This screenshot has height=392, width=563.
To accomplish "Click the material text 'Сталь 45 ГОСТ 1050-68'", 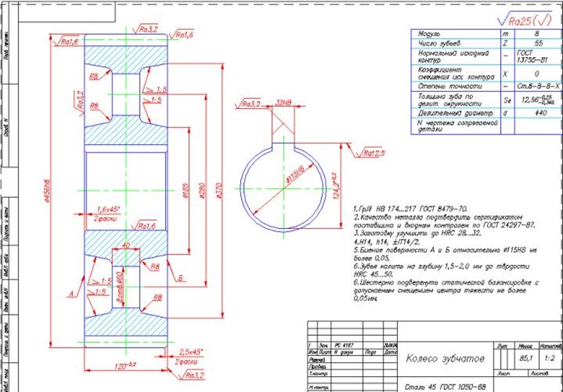I will click(x=445, y=387).
